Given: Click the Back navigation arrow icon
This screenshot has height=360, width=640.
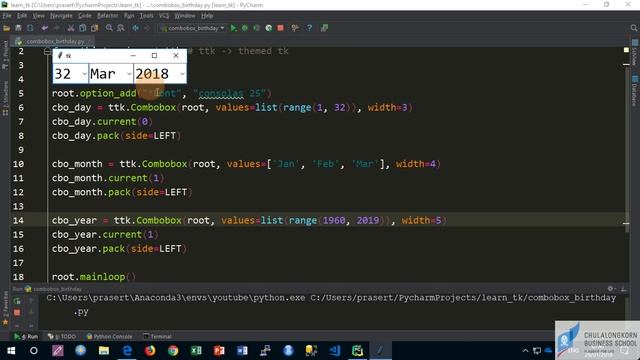Looking at the screenshot, I should pos(136,28).
